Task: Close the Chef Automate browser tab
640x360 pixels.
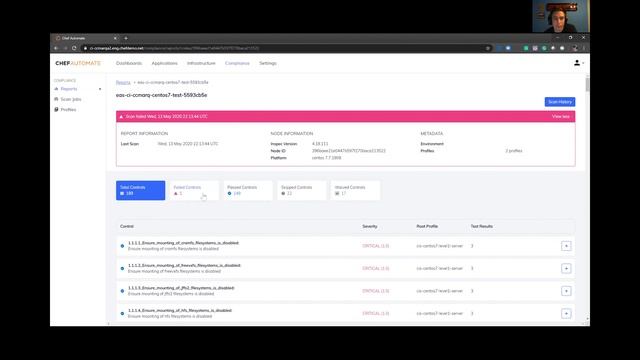Action: pos(115,38)
